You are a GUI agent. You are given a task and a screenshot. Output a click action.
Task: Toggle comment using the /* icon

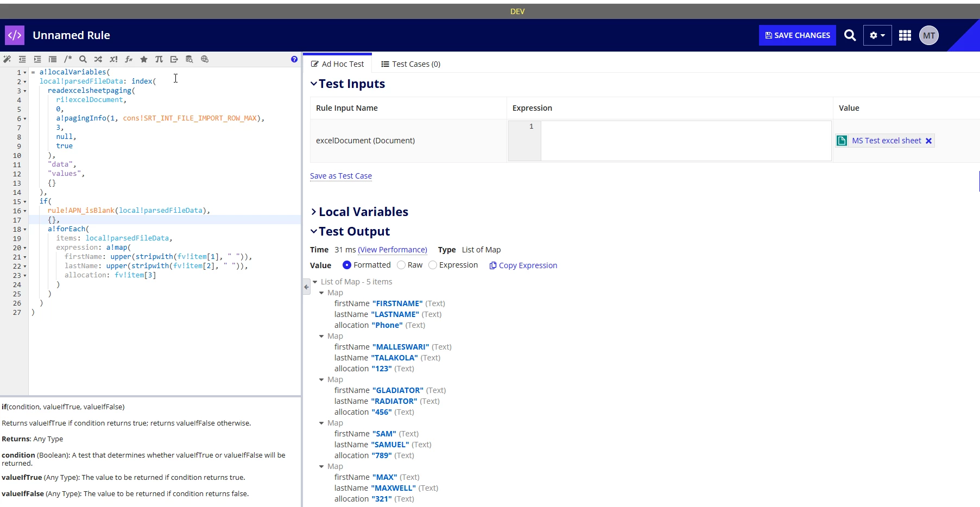68,59
